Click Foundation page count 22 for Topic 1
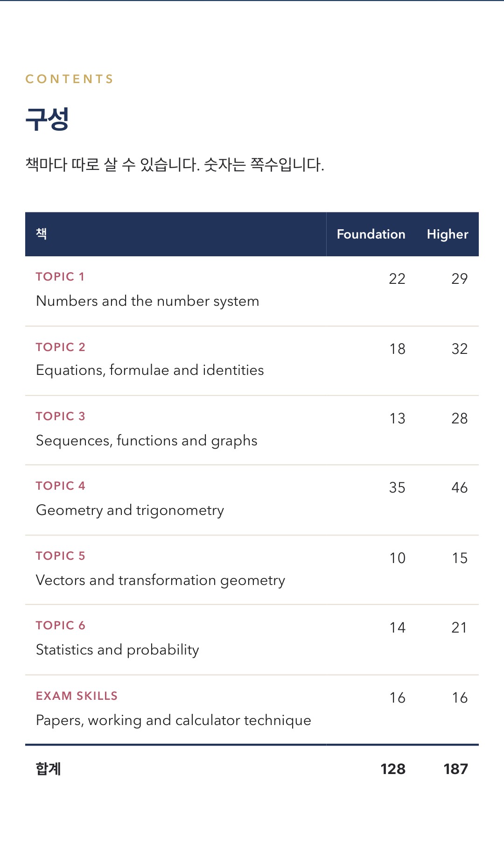 pos(397,279)
